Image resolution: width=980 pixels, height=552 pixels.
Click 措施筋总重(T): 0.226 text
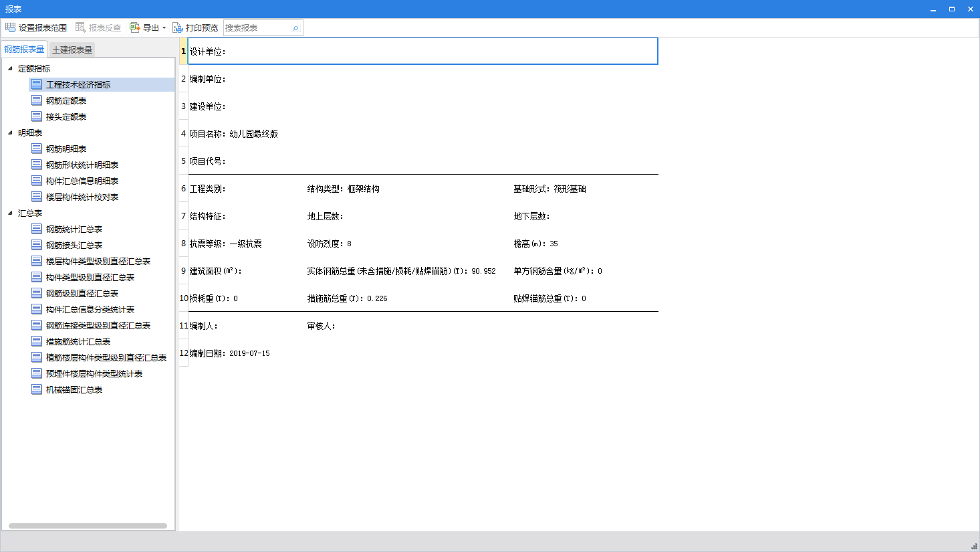coord(347,298)
